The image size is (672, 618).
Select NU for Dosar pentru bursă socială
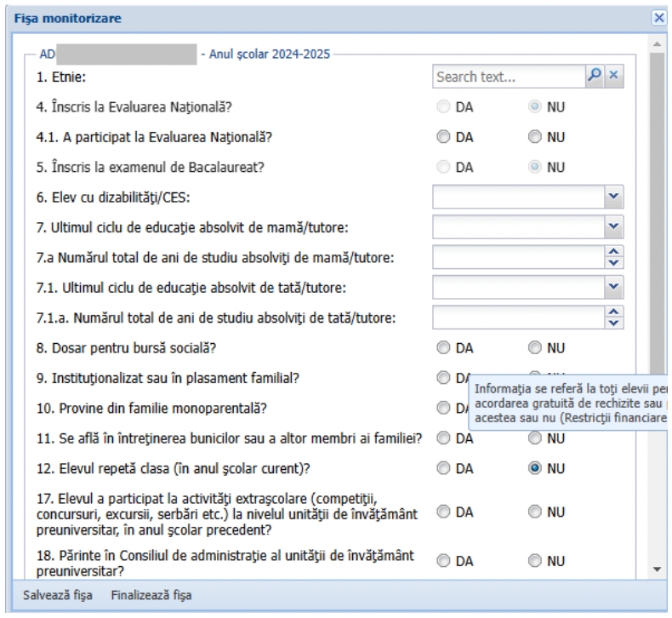tap(533, 347)
